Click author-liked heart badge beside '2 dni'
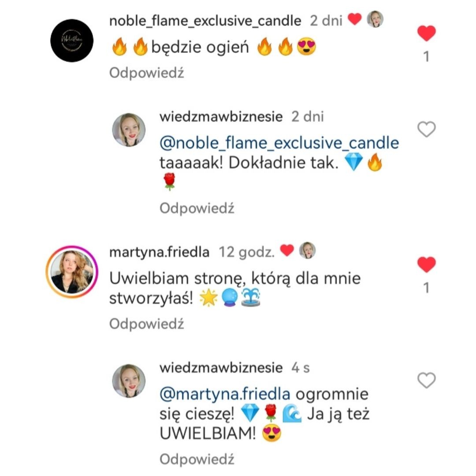This screenshot has width=476, height=476. pos(354,19)
